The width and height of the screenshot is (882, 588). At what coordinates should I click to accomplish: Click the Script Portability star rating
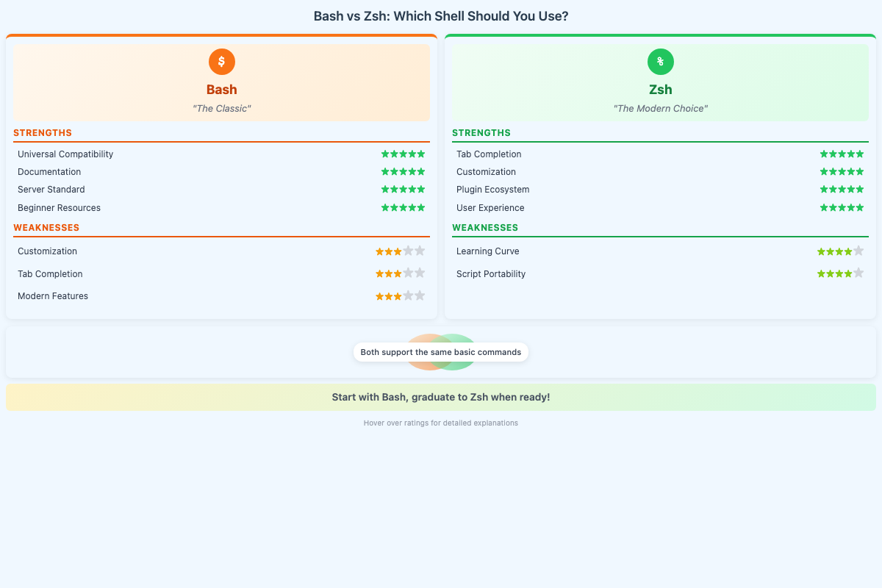tap(841, 273)
